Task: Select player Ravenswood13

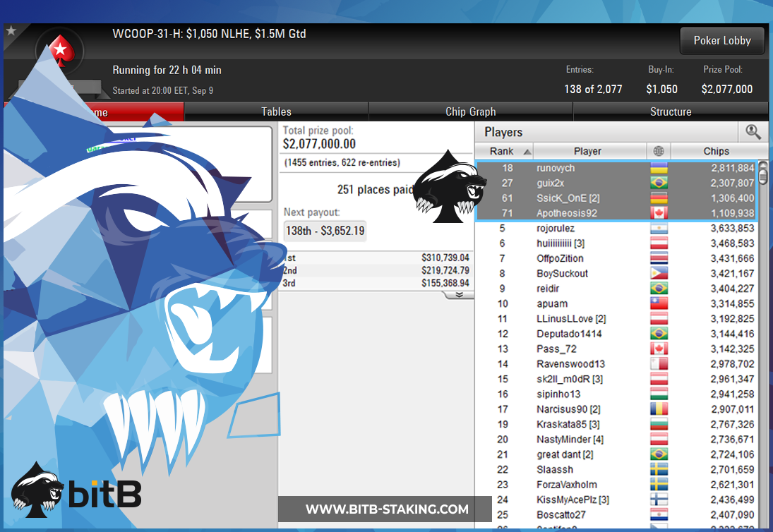Action: pyautogui.click(x=617, y=364)
